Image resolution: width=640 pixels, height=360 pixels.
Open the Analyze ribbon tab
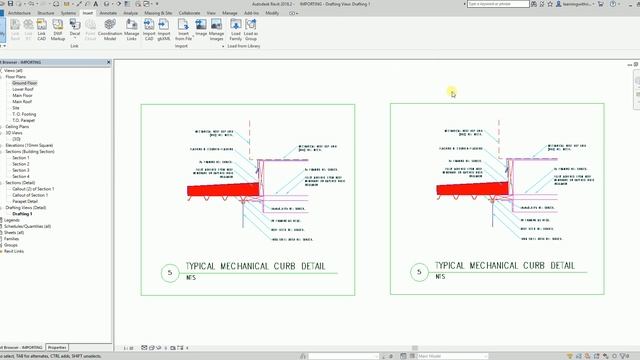tap(131, 13)
